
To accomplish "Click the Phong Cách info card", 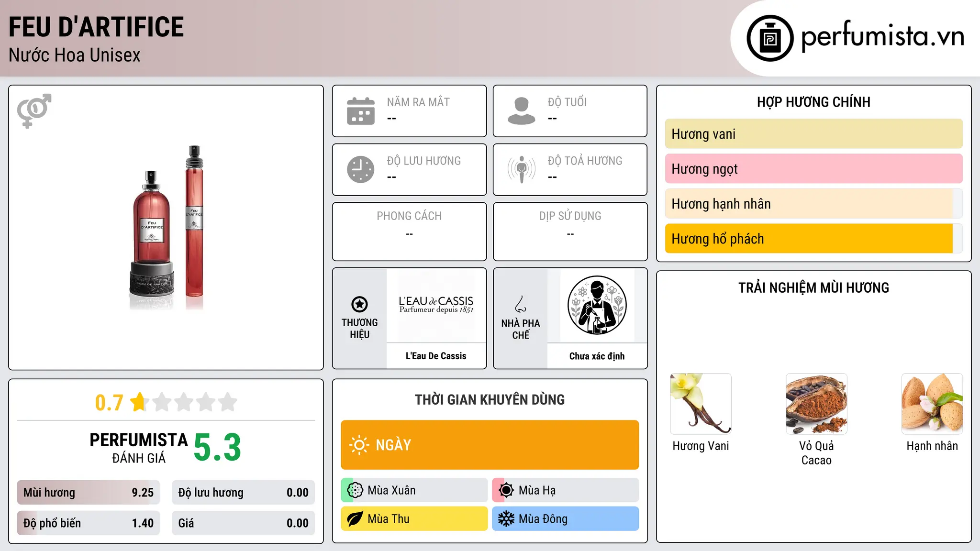I will click(410, 231).
